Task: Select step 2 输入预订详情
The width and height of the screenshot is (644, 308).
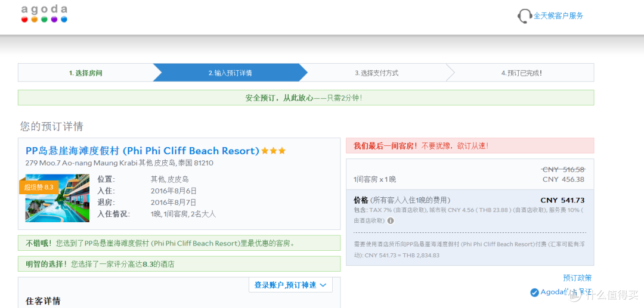Action: 230,73
